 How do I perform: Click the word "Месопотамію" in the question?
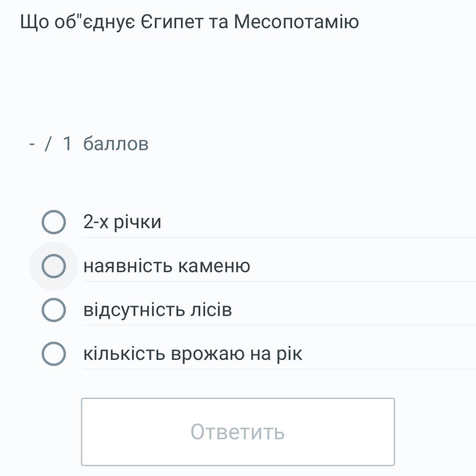[x=296, y=22]
